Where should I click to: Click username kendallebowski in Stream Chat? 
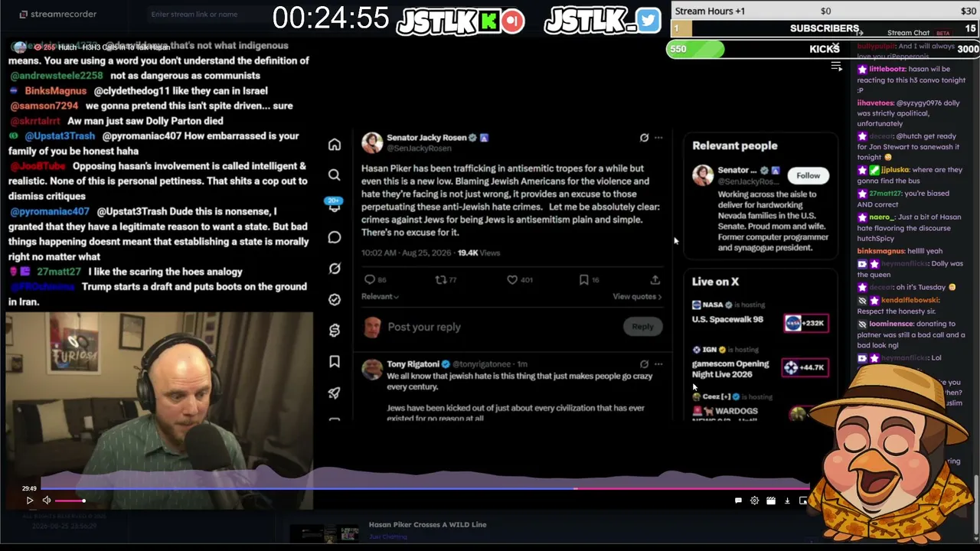click(x=910, y=301)
